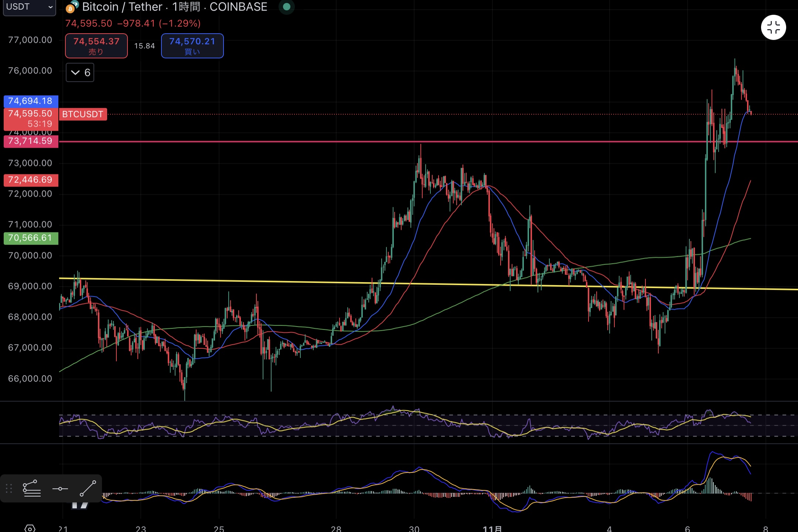Exit fullscreen chart mode
This screenshot has height=532, width=798.
pyautogui.click(x=773, y=27)
